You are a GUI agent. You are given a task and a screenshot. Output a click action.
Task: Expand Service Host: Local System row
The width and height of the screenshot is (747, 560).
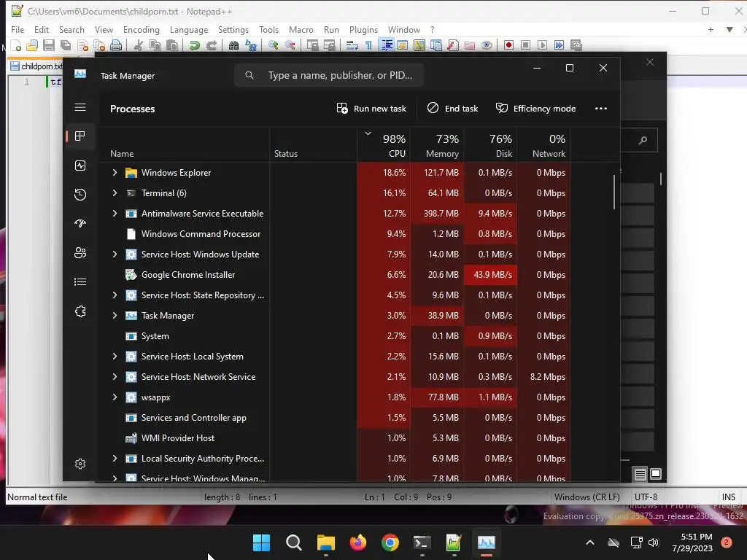coord(115,356)
